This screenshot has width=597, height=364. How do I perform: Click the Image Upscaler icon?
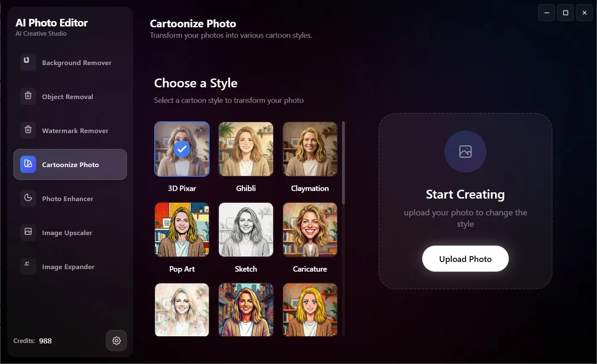click(28, 233)
